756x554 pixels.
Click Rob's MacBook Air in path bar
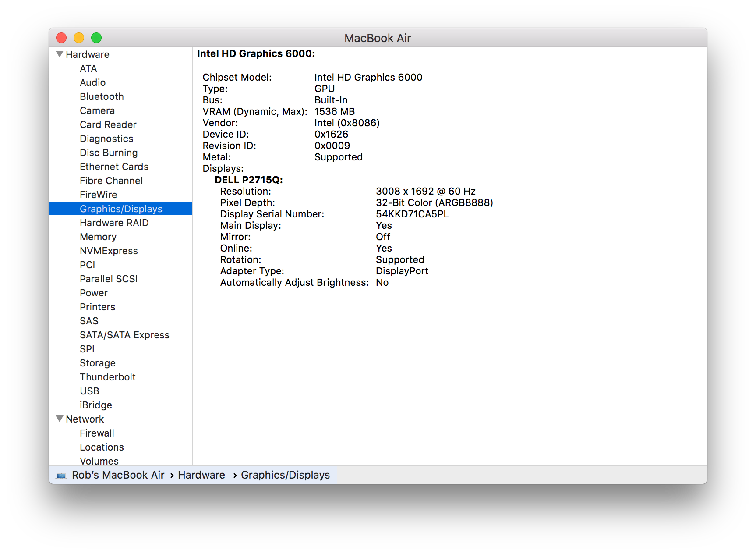click(x=118, y=475)
